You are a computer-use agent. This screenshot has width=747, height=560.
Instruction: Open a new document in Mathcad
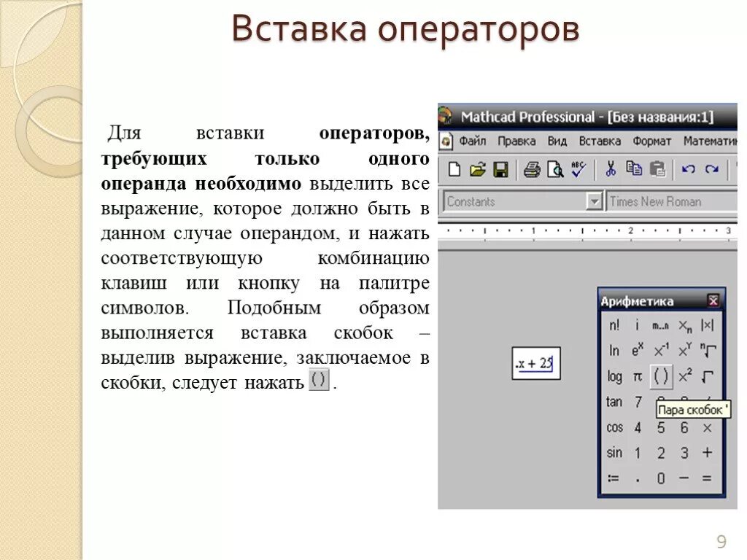(x=455, y=169)
